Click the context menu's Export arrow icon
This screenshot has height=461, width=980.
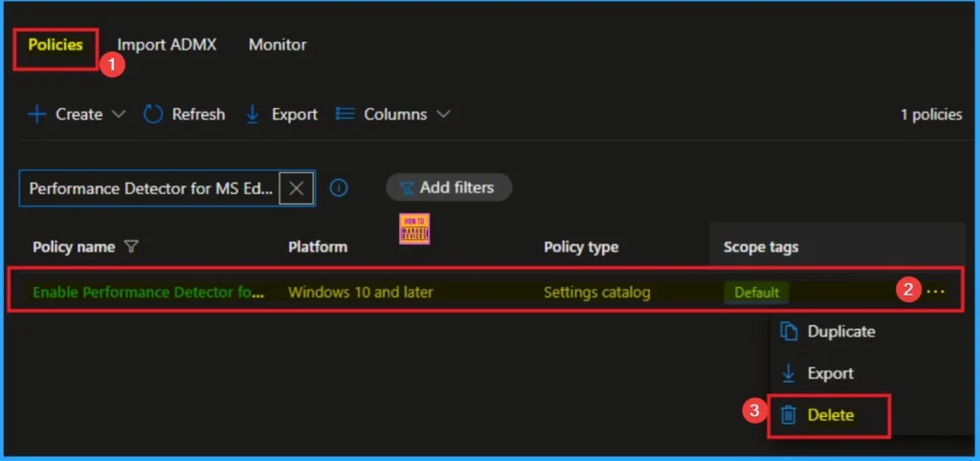(789, 374)
